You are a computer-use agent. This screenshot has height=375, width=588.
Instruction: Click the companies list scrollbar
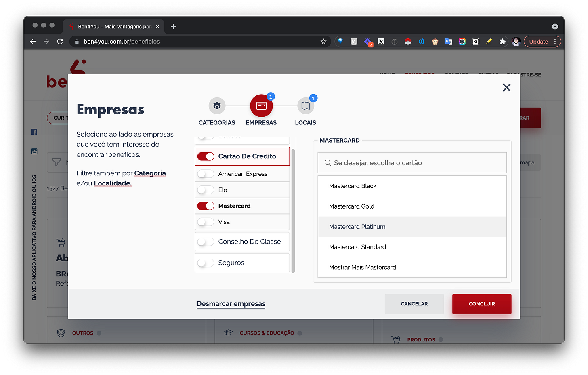tap(293, 211)
